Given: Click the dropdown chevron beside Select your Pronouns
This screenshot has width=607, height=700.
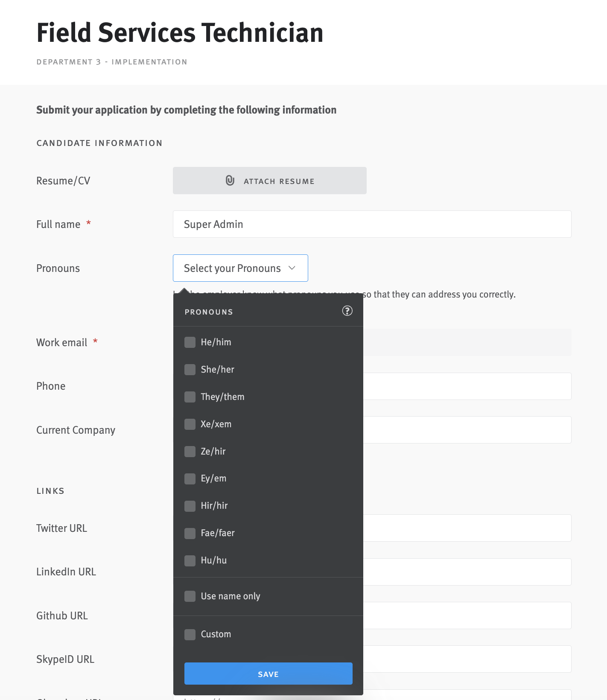Looking at the screenshot, I should coord(292,268).
